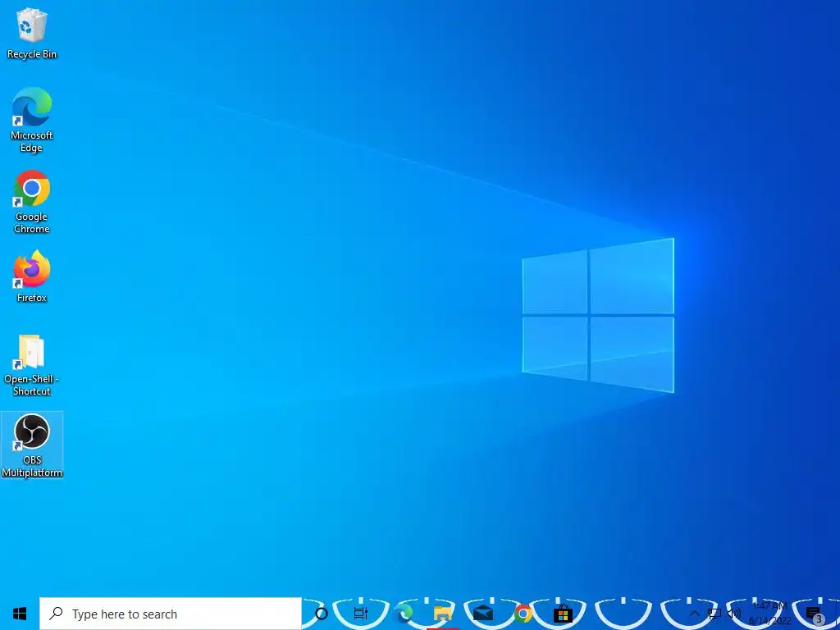Image resolution: width=840 pixels, height=630 pixels.
Task: Select the Open-Shell shortcut folder icon
Action: point(32,365)
